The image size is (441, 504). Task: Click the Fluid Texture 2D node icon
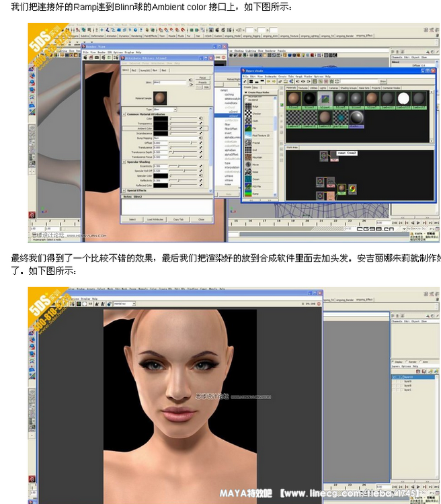pos(248,135)
